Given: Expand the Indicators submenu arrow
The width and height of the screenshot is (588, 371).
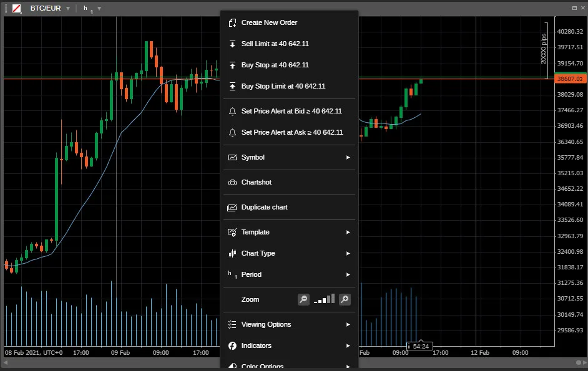Looking at the screenshot, I should click(x=348, y=346).
